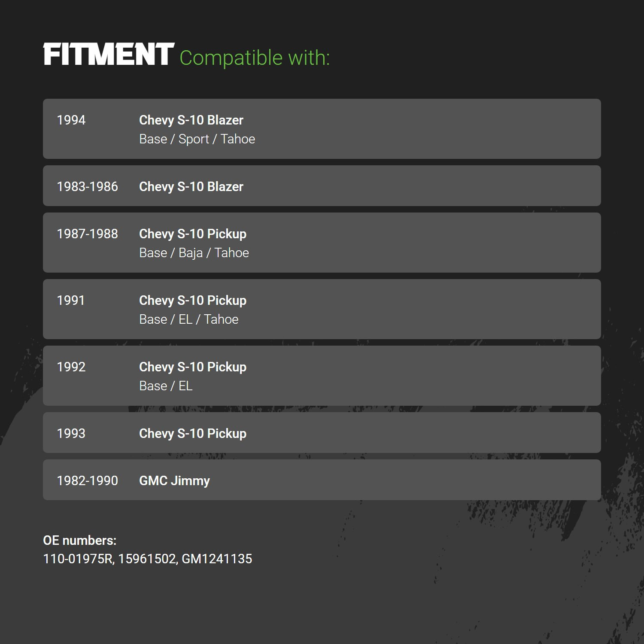This screenshot has height=644, width=644.
Task: Click the 'OE numbers:' label
Action: click(x=80, y=541)
